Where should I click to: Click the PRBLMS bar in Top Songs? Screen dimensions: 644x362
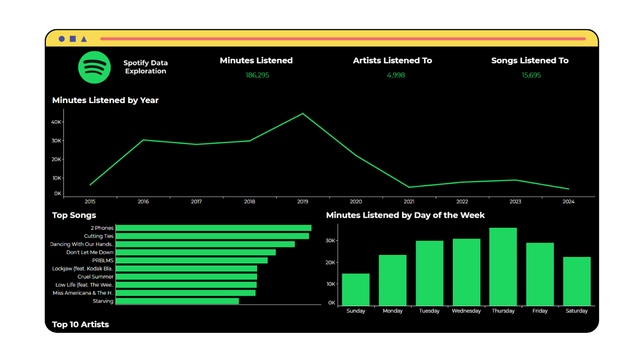point(192,260)
